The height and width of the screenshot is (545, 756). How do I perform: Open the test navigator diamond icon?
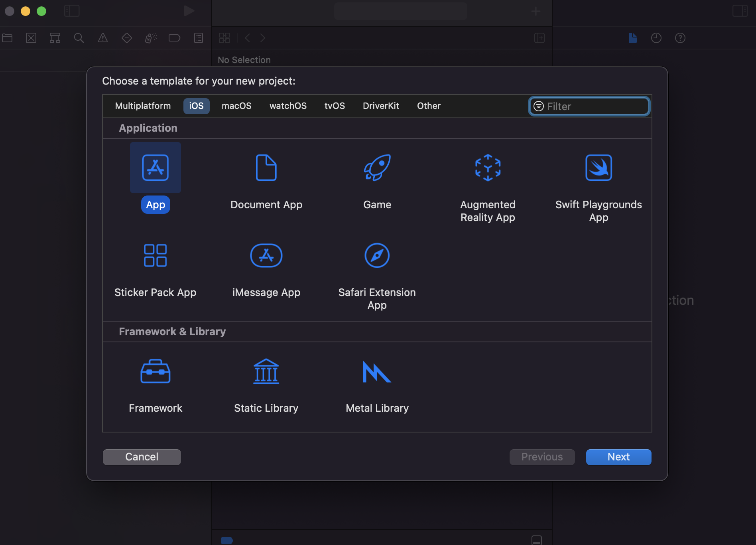(x=127, y=38)
